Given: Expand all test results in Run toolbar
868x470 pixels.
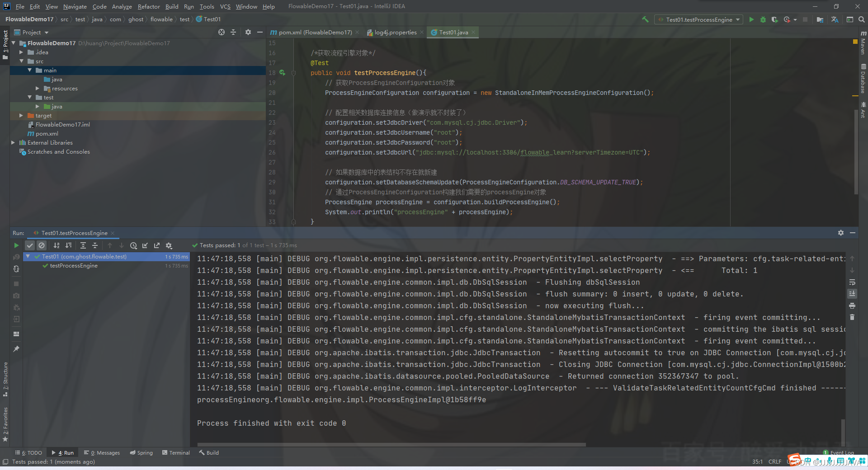Looking at the screenshot, I should click(83, 245).
